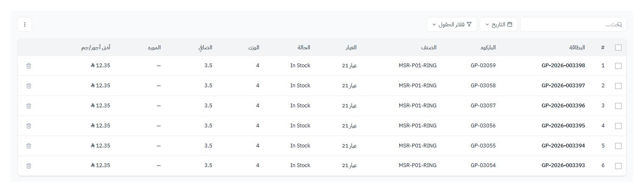Click In Stock status for GP-03058
This screenshot has width=644, height=193.
coord(300,86)
